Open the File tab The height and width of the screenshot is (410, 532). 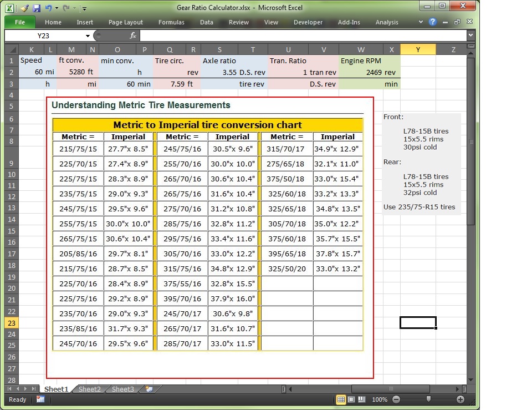pos(20,22)
